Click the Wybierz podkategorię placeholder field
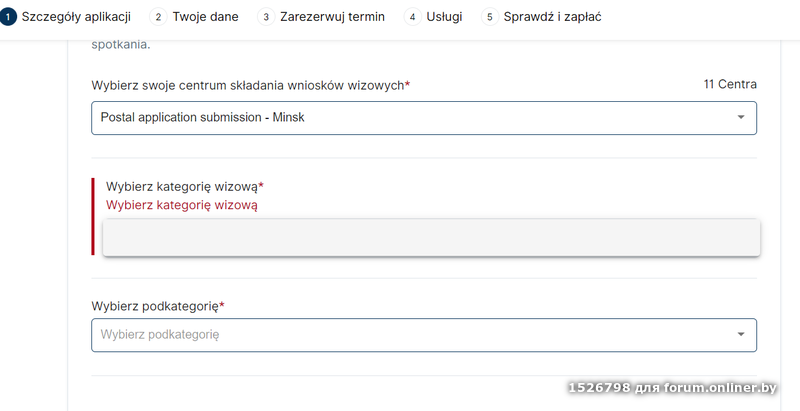The height and width of the screenshot is (411, 800). tap(400, 335)
